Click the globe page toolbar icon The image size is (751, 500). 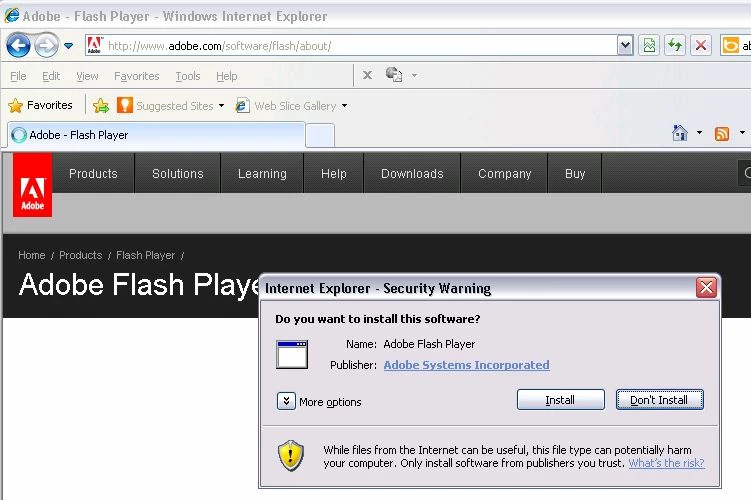click(394, 74)
